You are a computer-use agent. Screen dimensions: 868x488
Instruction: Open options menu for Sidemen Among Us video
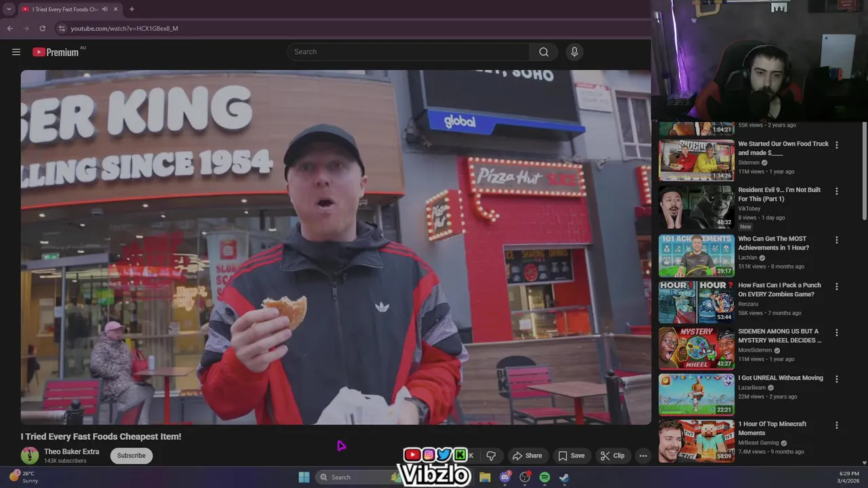[837, 333]
